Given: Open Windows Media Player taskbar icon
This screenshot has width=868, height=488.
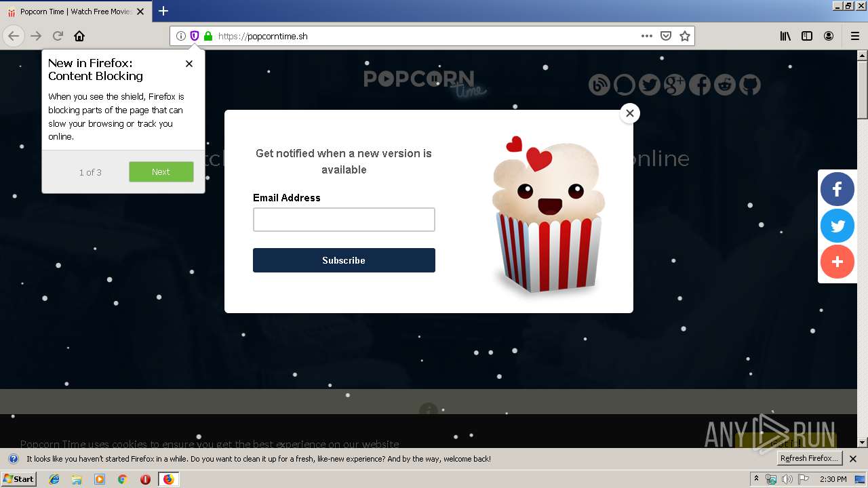Looking at the screenshot, I should (100, 479).
